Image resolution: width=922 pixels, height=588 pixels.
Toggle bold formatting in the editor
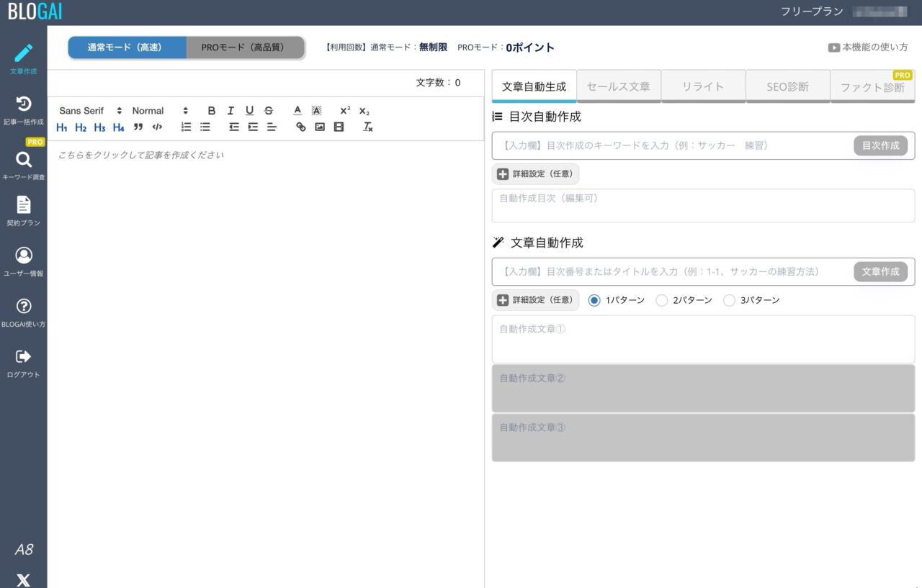point(211,110)
